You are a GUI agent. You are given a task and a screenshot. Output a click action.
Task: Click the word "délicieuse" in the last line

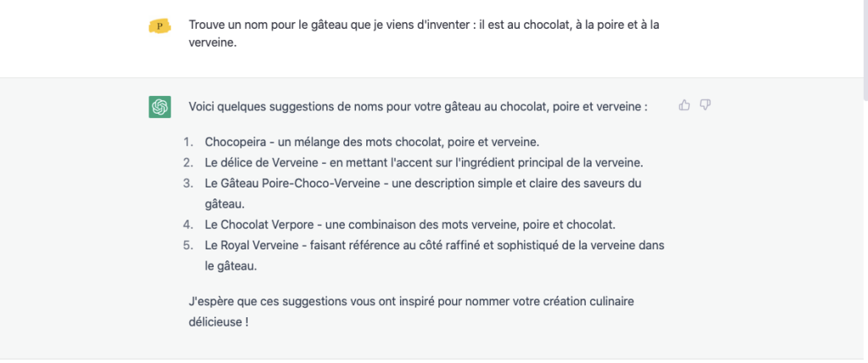(x=214, y=321)
